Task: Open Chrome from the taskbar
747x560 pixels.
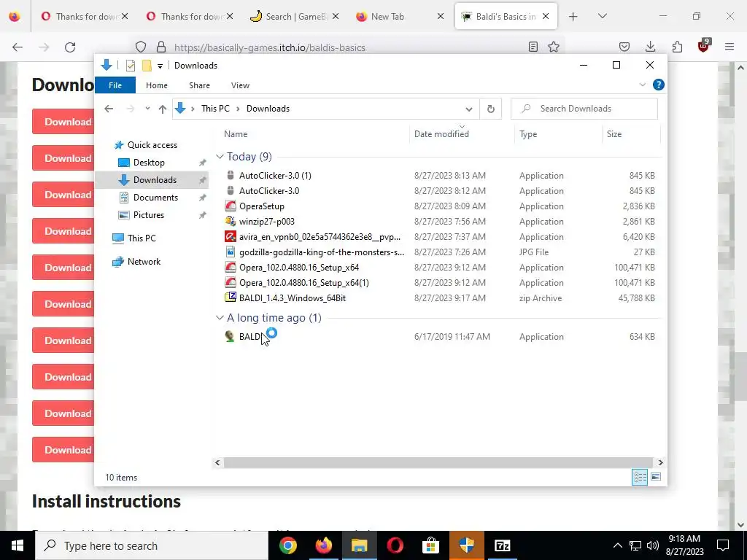Action: 287,545
